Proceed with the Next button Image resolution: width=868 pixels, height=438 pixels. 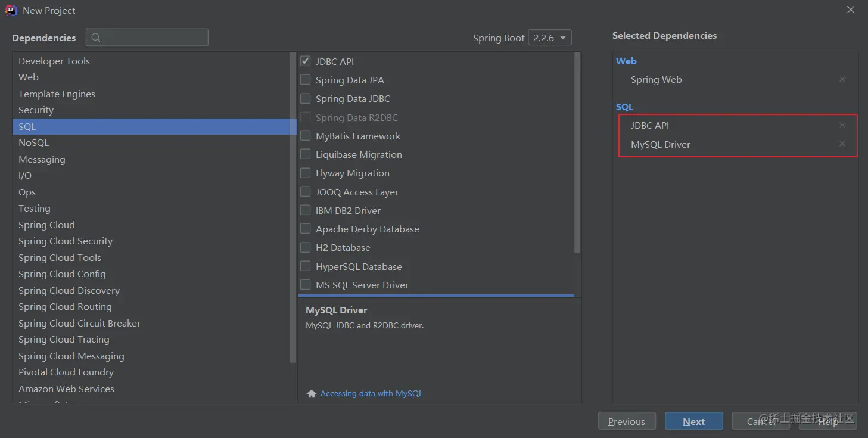tap(694, 421)
